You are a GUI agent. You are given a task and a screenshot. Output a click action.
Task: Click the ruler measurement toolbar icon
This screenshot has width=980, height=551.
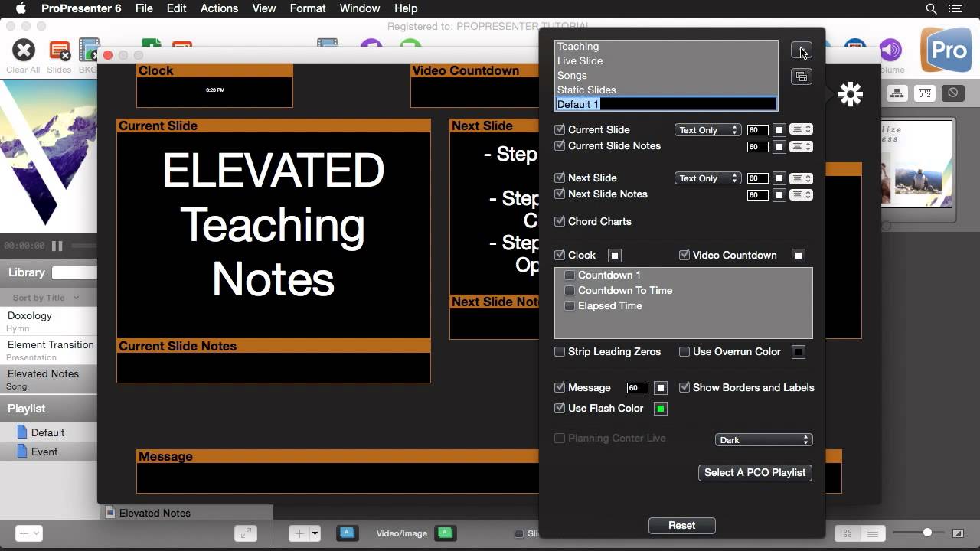pyautogui.click(x=925, y=93)
